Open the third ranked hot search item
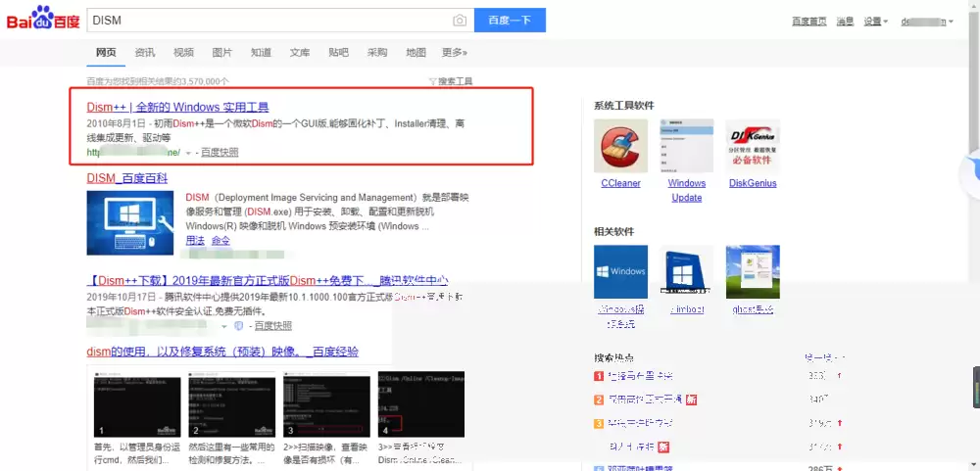Viewport: 980px width, 471px height. click(x=639, y=424)
